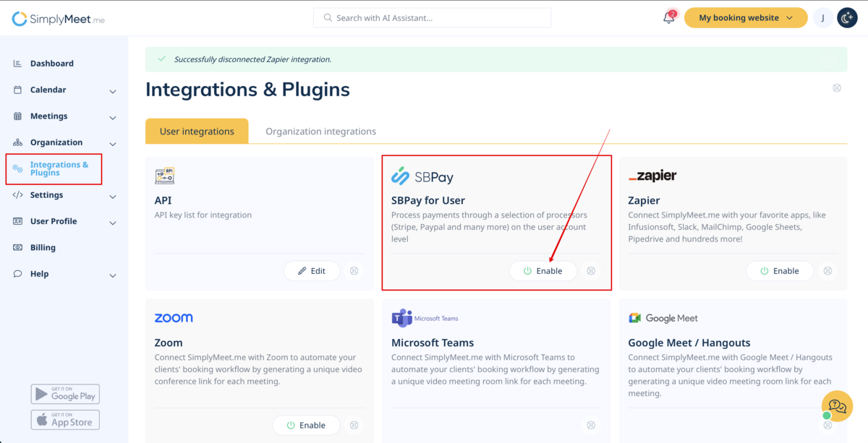Click the Meetings sidebar icon
Image resolution: width=868 pixels, height=443 pixels.
click(18, 116)
